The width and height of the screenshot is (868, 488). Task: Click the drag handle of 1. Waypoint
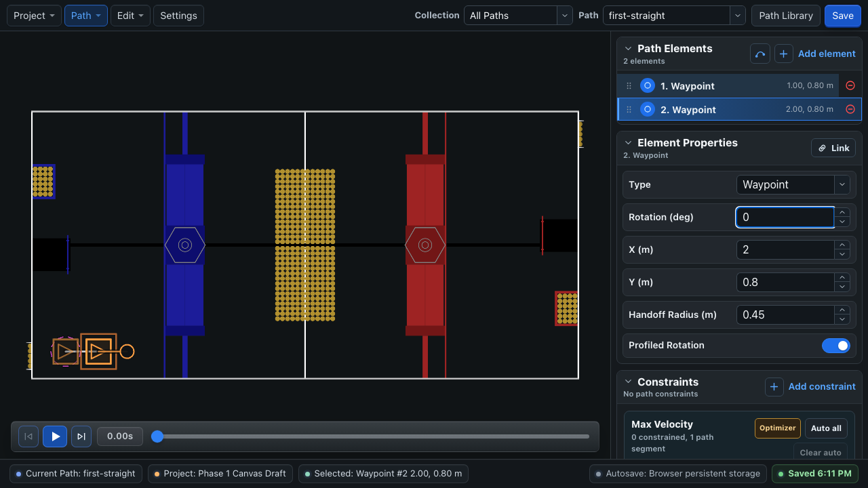[x=629, y=86]
